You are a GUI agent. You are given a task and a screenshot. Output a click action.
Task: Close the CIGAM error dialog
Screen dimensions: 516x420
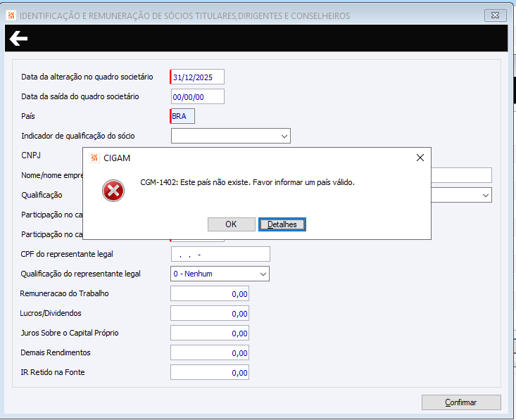(420, 158)
